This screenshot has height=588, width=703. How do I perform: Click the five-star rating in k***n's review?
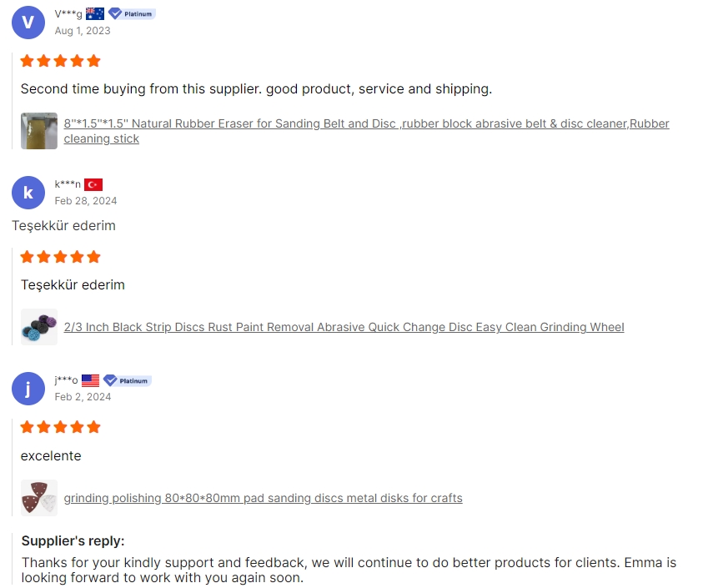point(61,257)
